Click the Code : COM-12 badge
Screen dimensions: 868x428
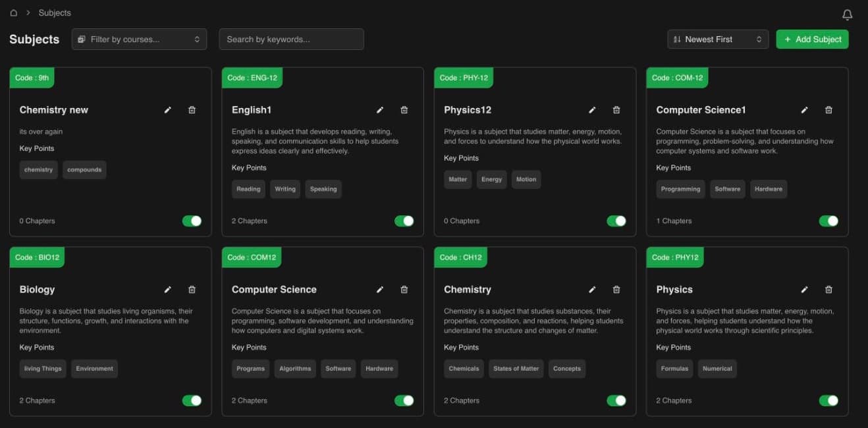[x=677, y=78]
